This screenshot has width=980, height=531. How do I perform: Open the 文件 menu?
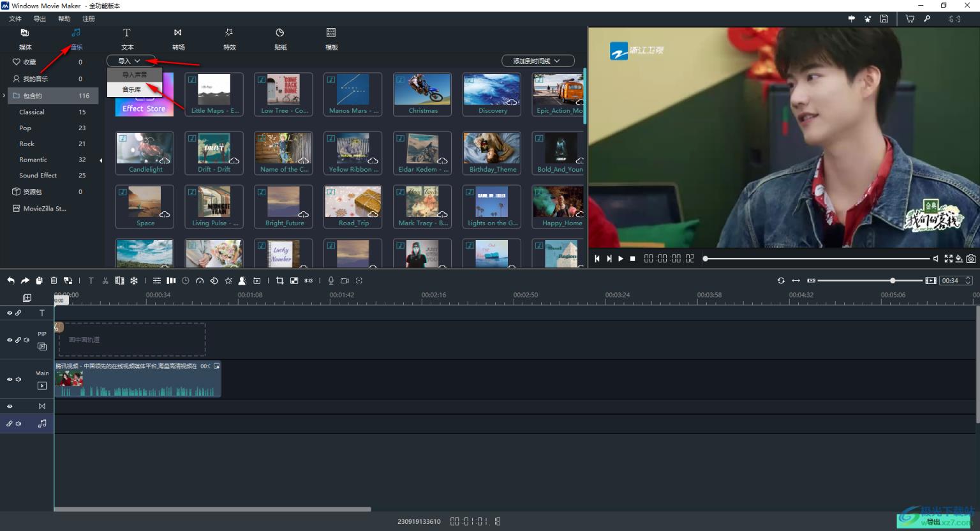(x=15, y=19)
